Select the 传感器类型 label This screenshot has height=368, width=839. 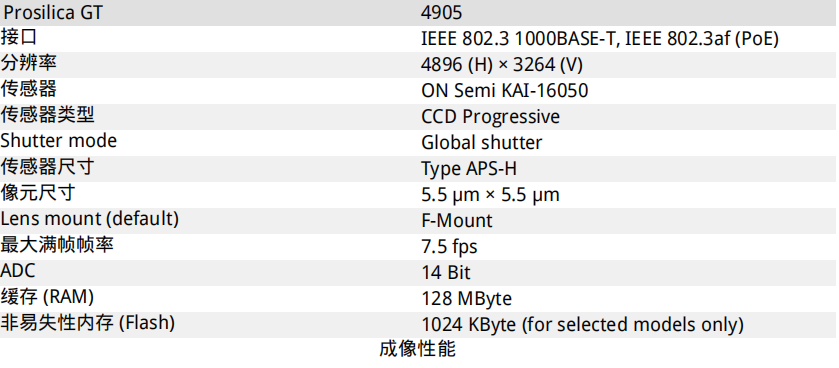[x=47, y=115]
